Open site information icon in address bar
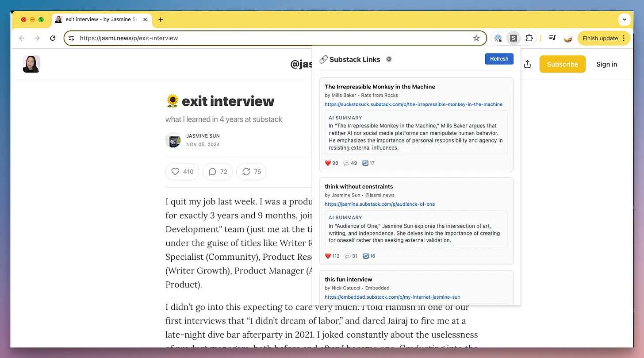644x358 pixels. [x=71, y=38]
